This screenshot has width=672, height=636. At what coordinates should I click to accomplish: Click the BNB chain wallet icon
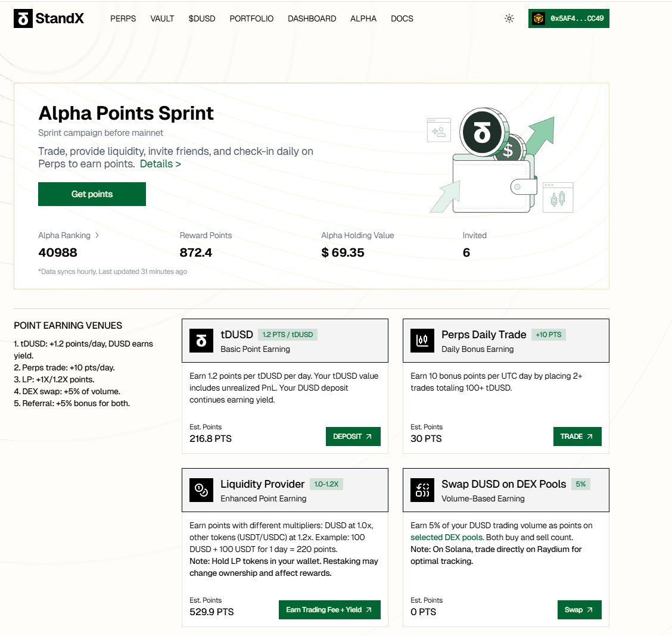(539, 18)
